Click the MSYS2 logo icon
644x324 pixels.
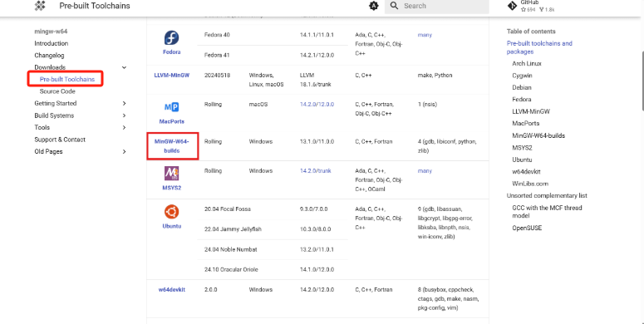pos(171,174)
